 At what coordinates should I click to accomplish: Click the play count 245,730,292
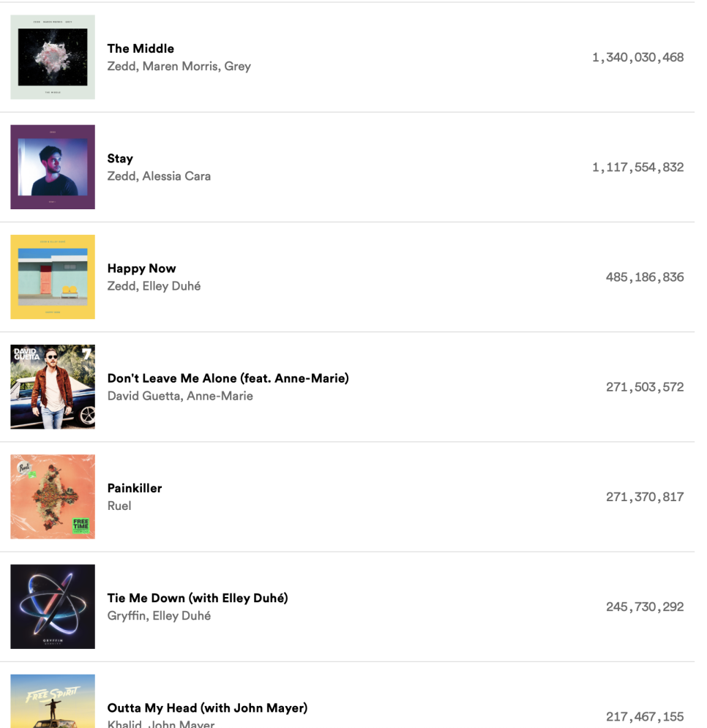[x=644, y=607]
